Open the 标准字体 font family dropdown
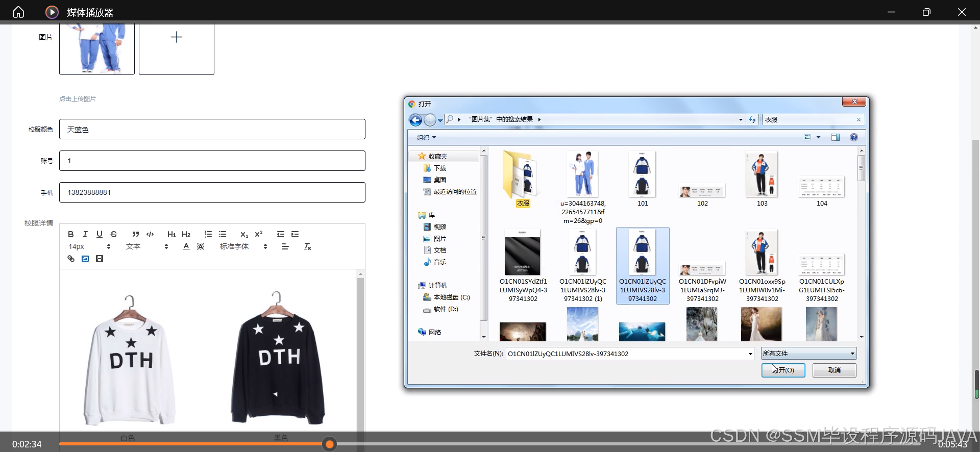 tap(243, 246)
